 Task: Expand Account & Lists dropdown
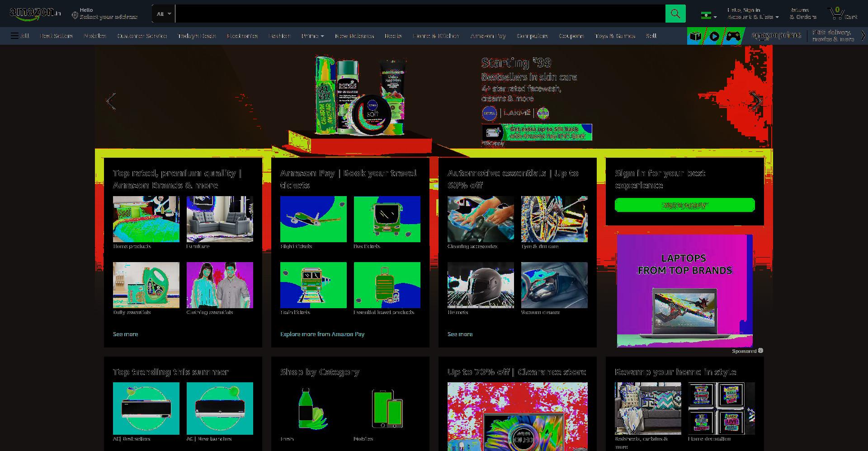pyautogui.click(x=753, y=14)
